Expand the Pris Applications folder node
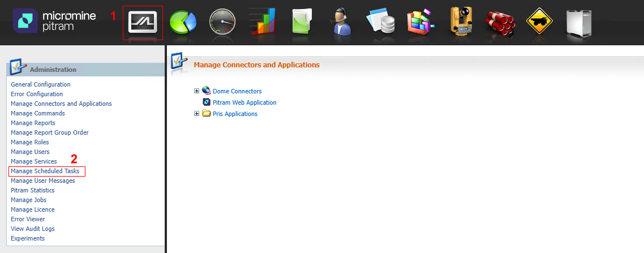The width and height of the screenshot is (644, 253). point(197,114)
